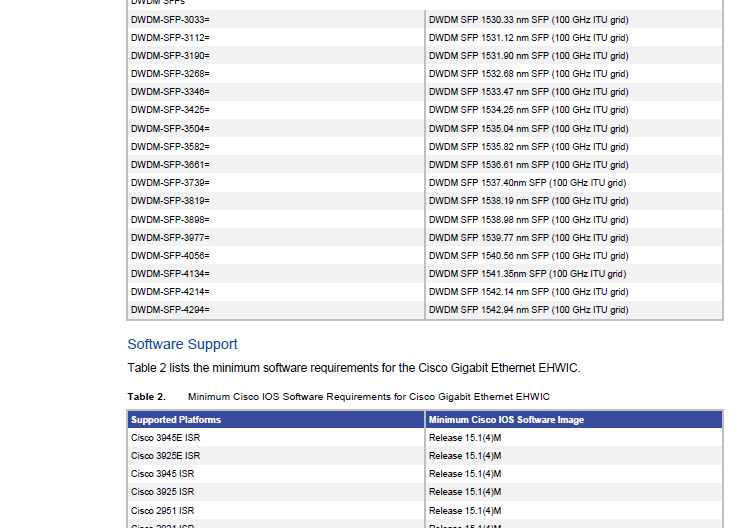The height and width of the screenshot is (528, 750).
Task: Click the DWDM SFP 1542.14 nm description
Action: click(528, 292)
